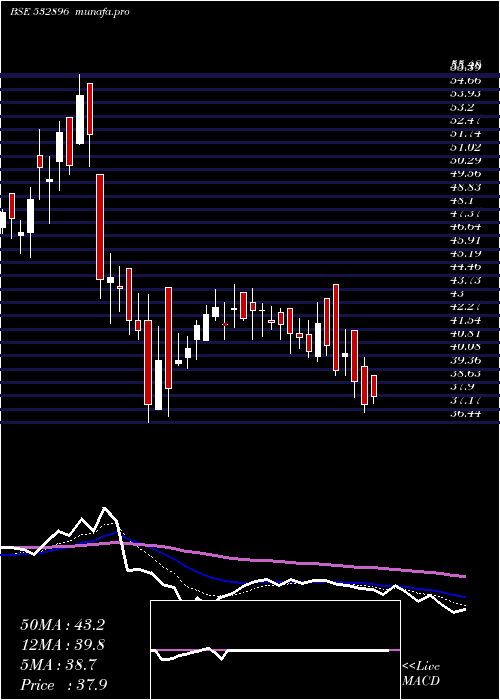Click the 45.91 axis label

[x=466, y=240]
